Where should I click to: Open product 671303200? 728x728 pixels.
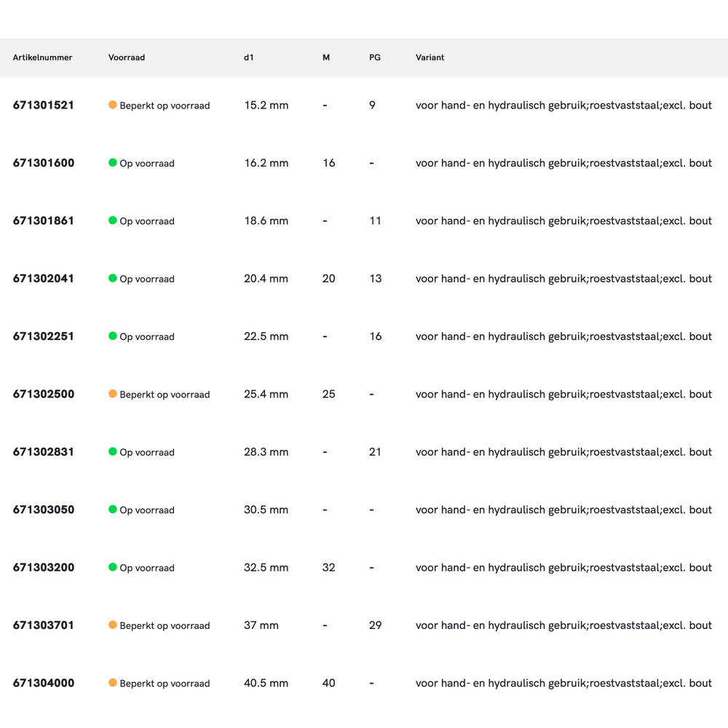coord(44,567)
